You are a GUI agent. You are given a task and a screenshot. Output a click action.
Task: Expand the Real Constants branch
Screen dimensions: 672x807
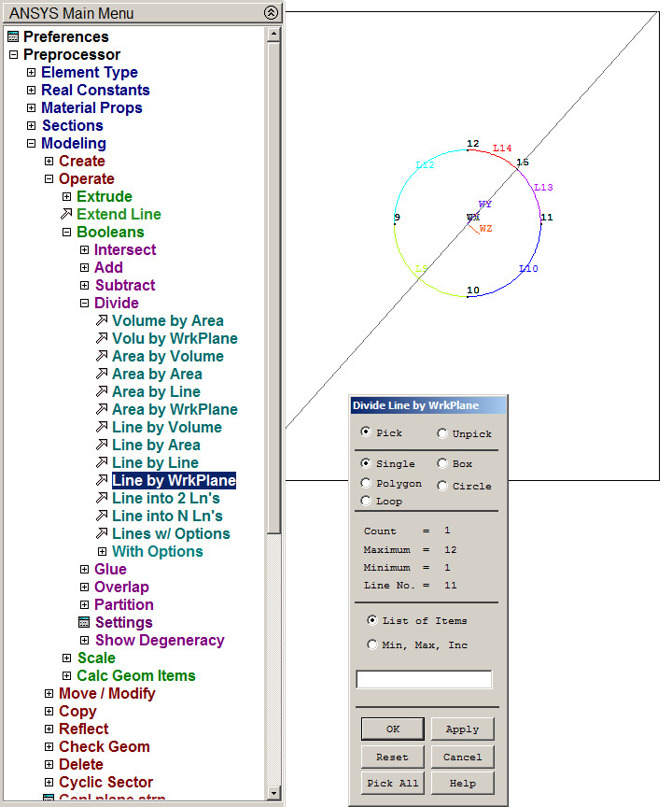pyautogui.click(x=32, y=90)
